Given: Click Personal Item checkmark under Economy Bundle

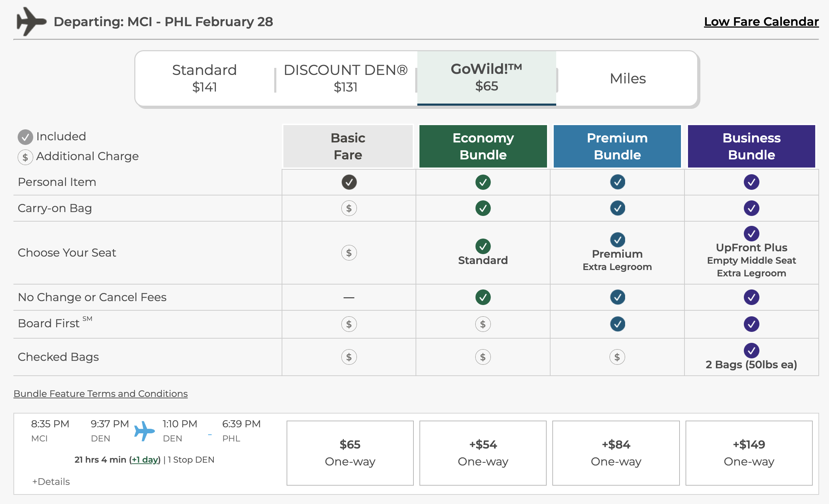Looking at the screenshot, I should pos(483,182).
